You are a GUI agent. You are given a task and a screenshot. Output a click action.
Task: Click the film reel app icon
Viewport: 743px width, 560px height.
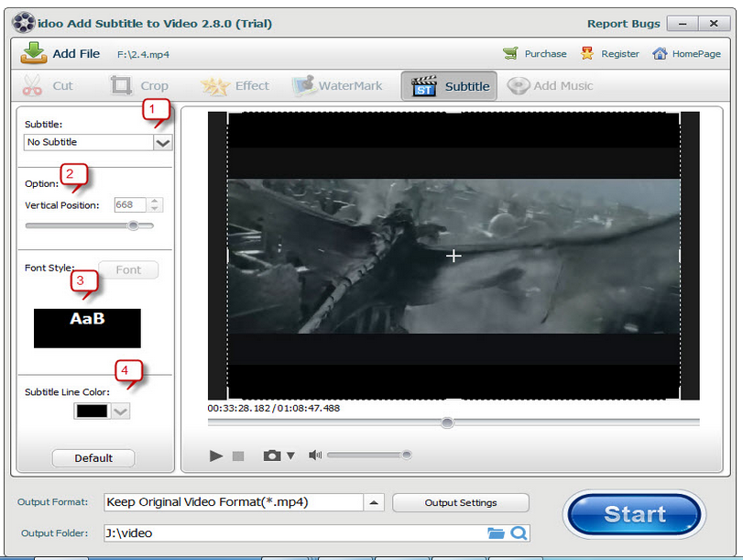pos(24,22)
